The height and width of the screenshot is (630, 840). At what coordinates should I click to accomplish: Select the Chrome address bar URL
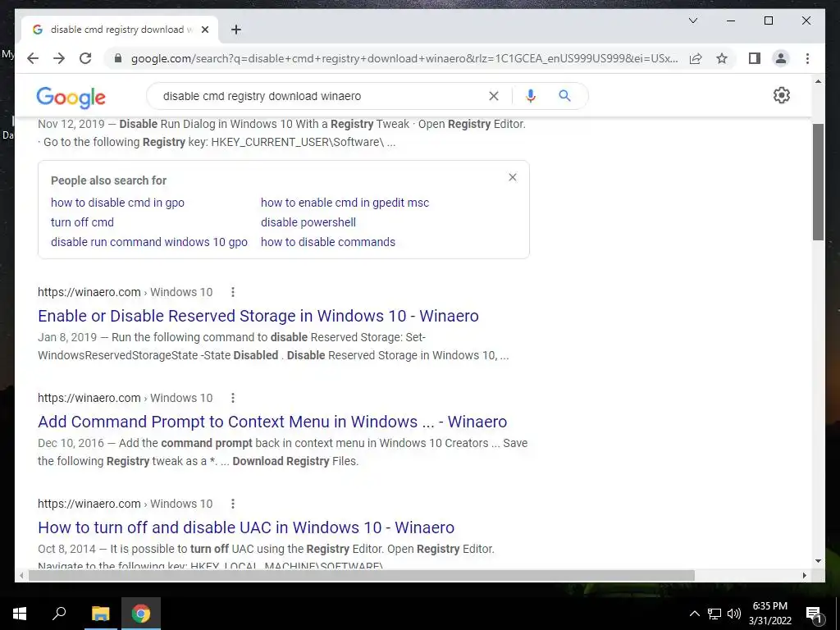[404, 58]
